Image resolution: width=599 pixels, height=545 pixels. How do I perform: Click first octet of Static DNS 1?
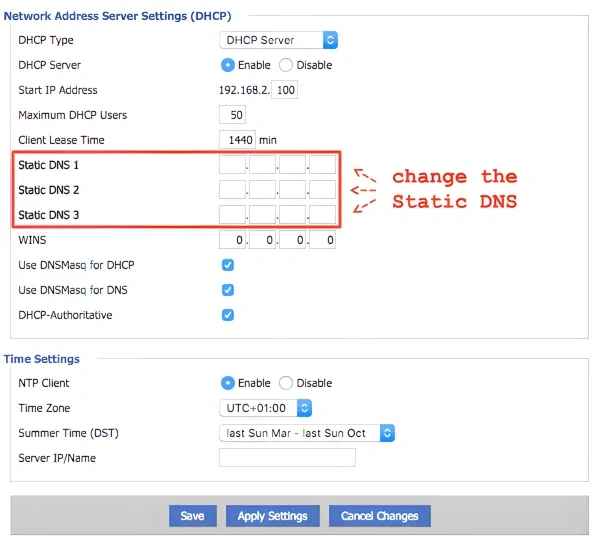pos(232,165)
